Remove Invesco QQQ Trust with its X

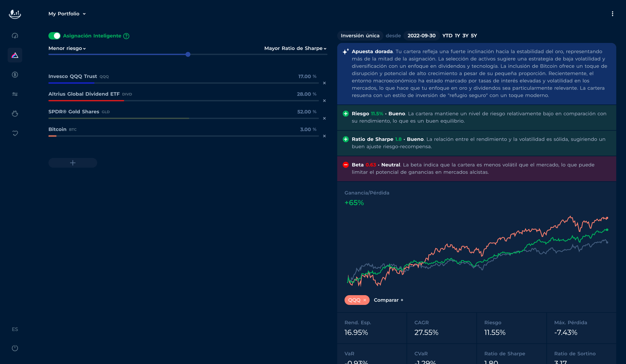[324, 83]
